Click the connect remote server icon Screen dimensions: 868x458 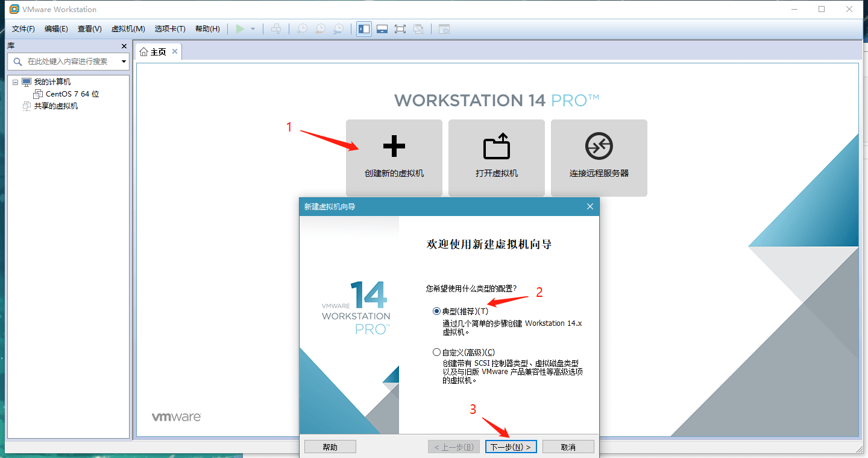click(599, 146)
